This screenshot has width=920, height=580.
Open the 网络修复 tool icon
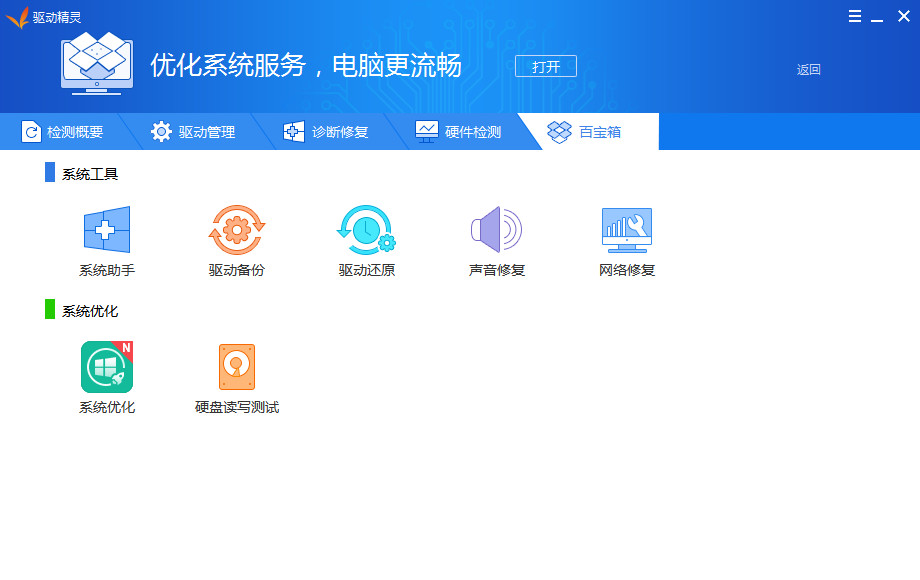[x=627, y=230]
